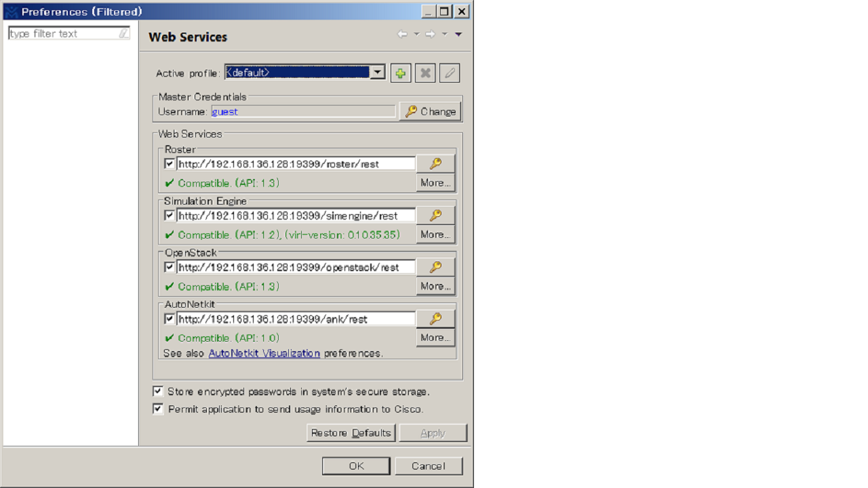Close the Preferences dialog window
The width and height of the screenshot is (868, 488).
(462, 12)
